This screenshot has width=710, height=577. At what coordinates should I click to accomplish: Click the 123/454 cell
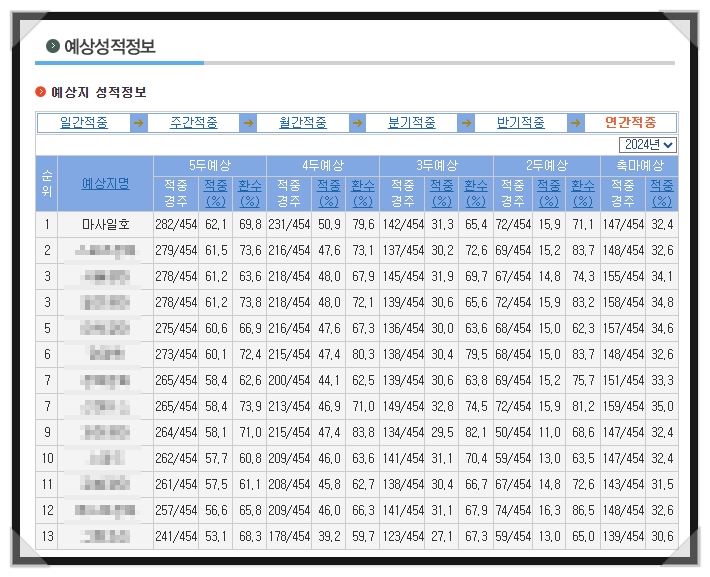(403, 536)
